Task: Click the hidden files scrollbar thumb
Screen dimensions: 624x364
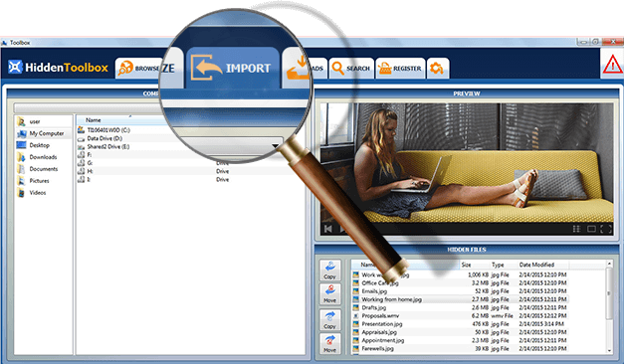Action: 609,293
